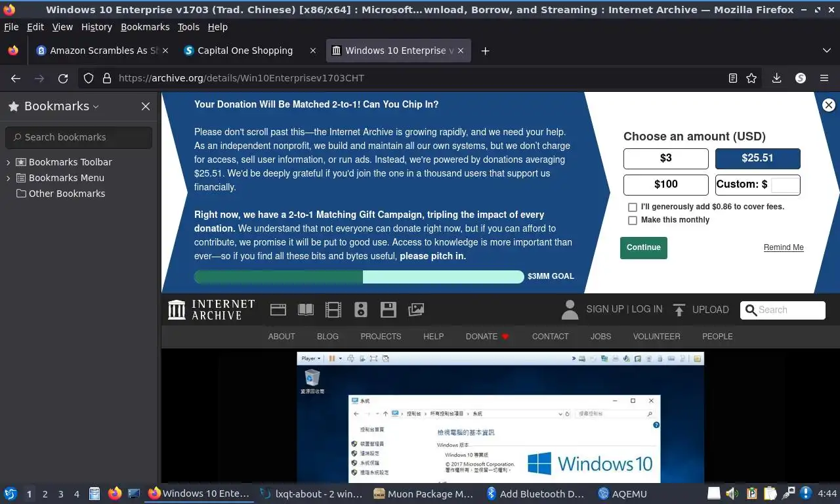Open the VOLUNTEER link

[656, 336]
